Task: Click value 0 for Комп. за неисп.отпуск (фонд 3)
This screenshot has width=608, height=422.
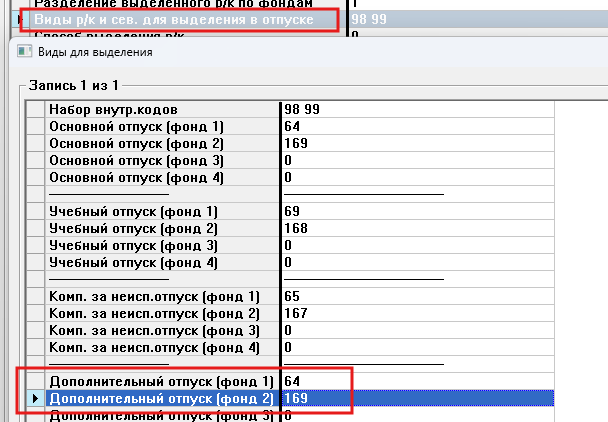Action: [288, 330]
